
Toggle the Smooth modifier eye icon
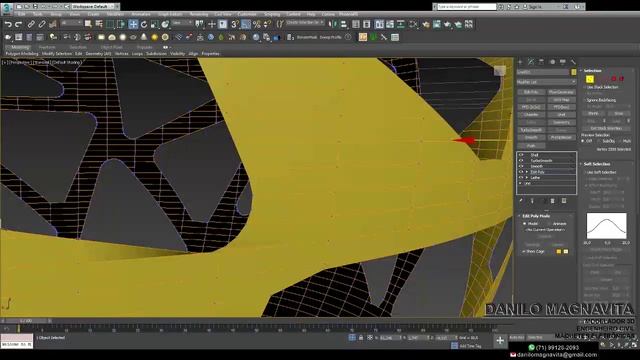pos(521,167)
